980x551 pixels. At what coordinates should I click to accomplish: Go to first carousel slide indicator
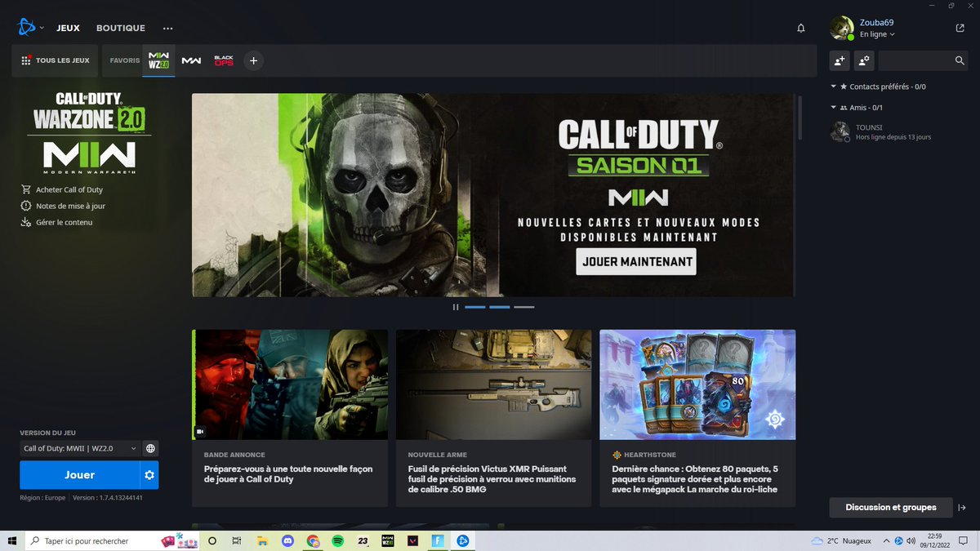click(x=475, y=307)
